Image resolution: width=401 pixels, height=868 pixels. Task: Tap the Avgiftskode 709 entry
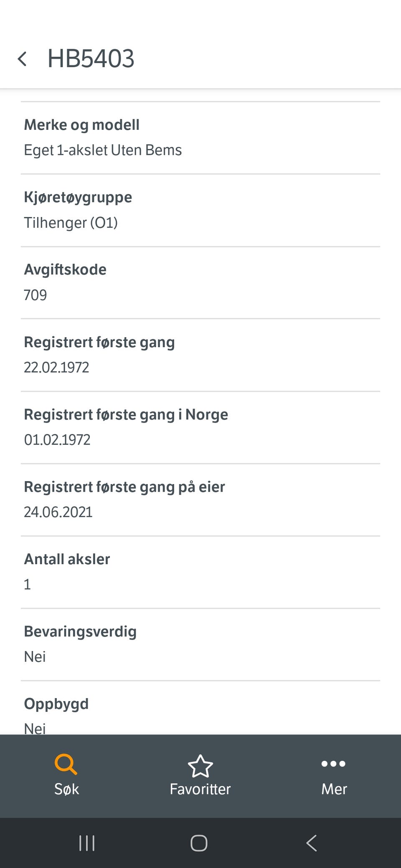point(200,283)
